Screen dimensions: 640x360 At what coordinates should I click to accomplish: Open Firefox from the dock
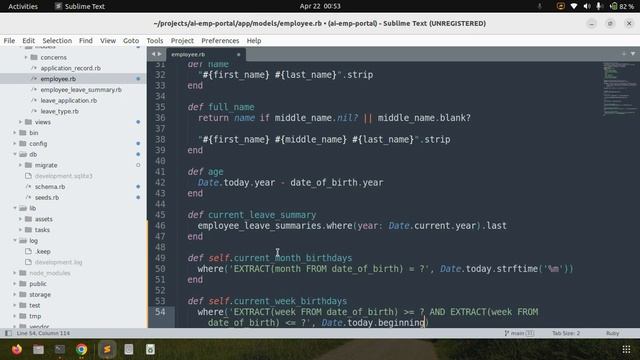[17, 349]
